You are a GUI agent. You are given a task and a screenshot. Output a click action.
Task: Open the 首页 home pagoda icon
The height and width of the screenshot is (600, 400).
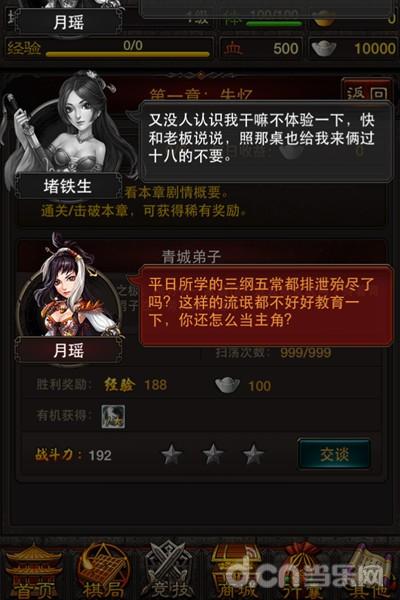click(34, 570)
